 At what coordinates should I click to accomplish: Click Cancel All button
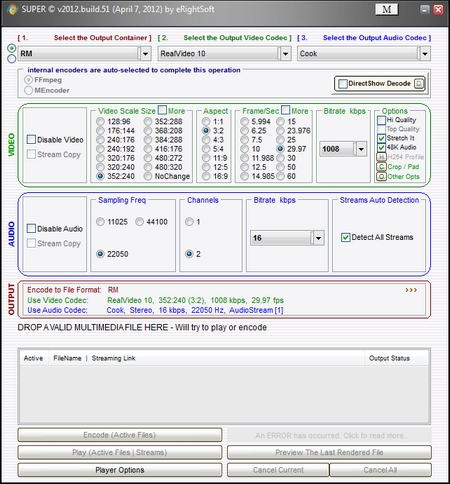point(380,470)
